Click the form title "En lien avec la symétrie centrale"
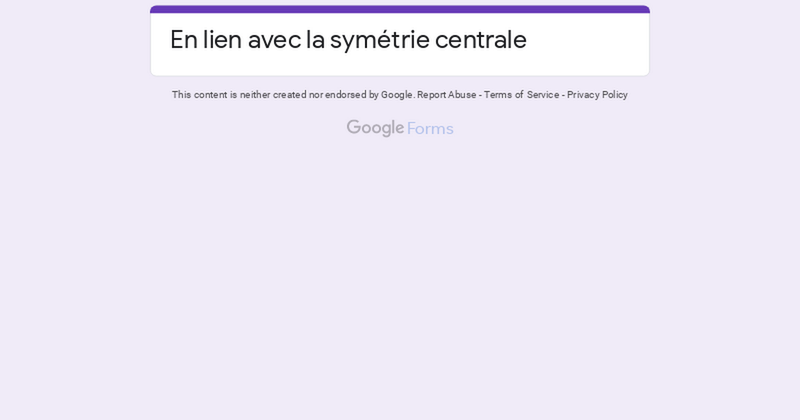Screen dimensions: 800x420 click(x=348, y=40)
